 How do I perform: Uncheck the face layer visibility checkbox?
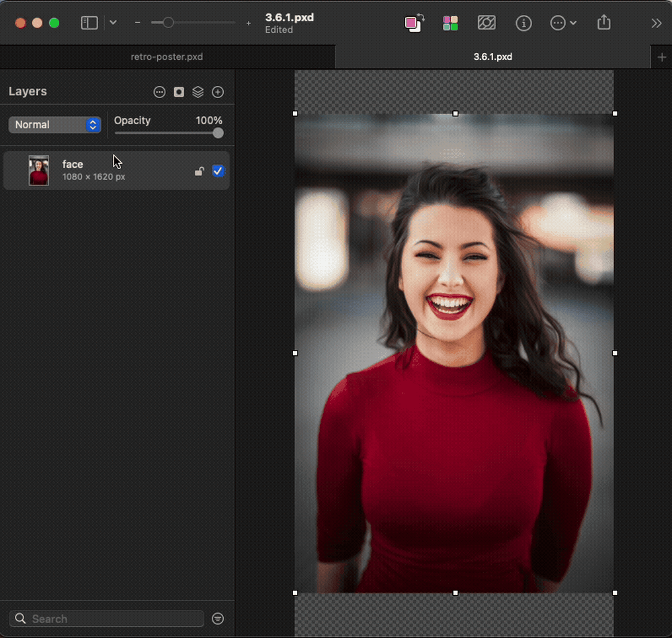[218, 171]
